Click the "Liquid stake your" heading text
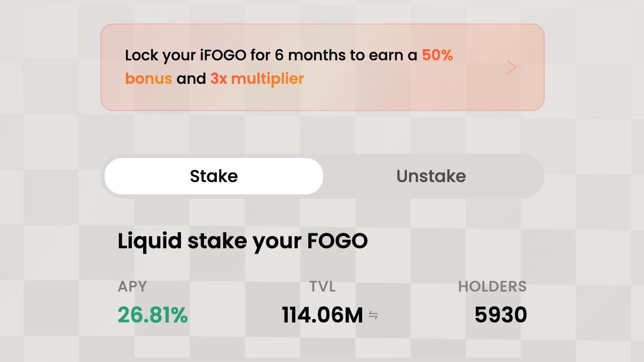The width and height of the screenshot is (644, 362). pyautogui.click(x=210, y=241)
